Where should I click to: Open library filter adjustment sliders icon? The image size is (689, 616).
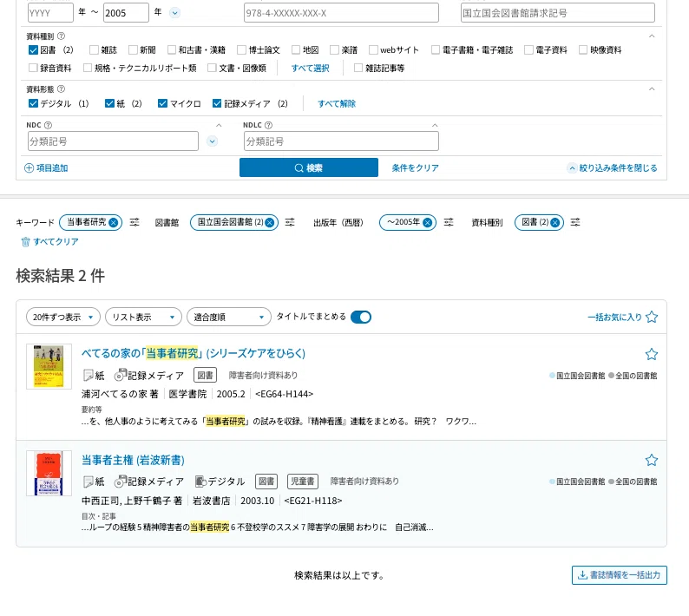(290, 222)
